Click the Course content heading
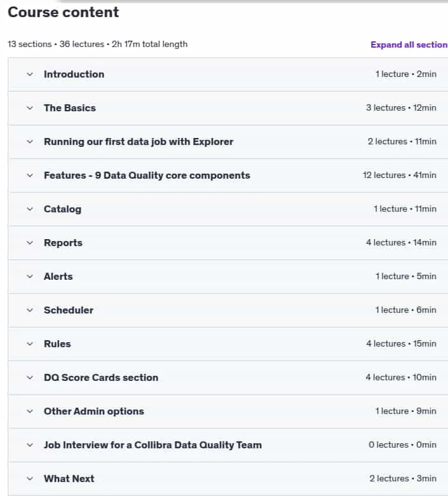The image size is (448, 496). pyautogui.click(x=64, y=12)
